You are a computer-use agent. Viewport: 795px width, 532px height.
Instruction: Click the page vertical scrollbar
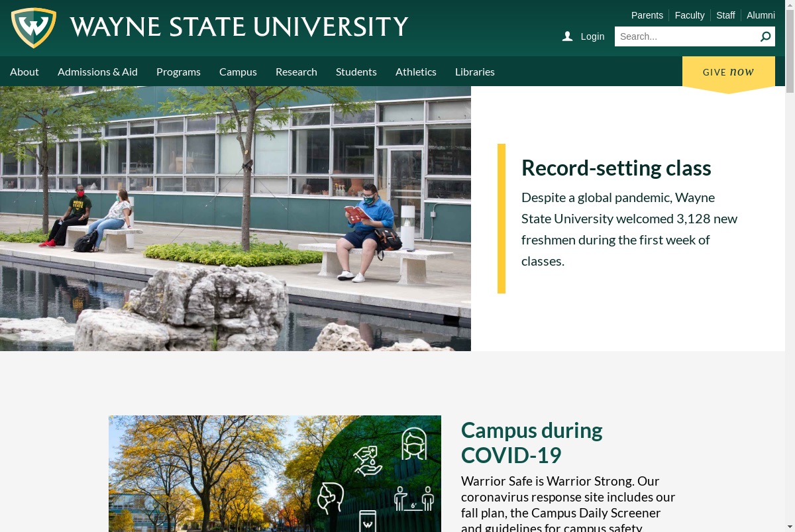[790, 266]
